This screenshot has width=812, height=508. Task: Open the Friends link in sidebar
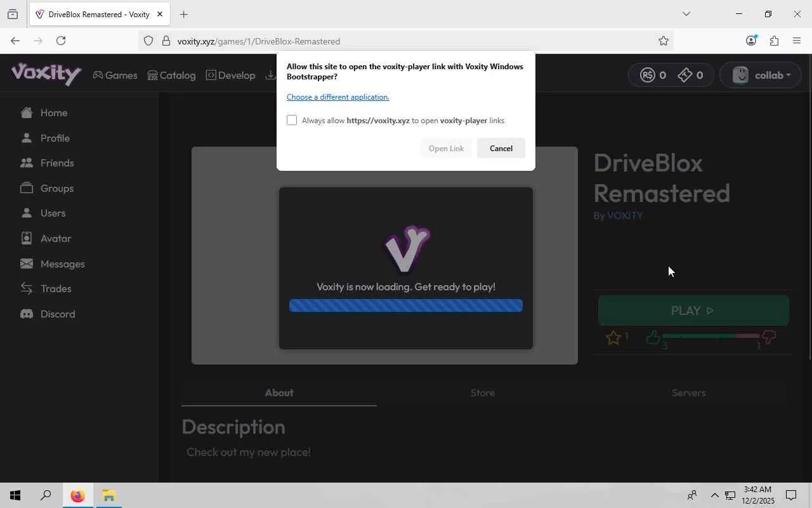tap(57, 163)
